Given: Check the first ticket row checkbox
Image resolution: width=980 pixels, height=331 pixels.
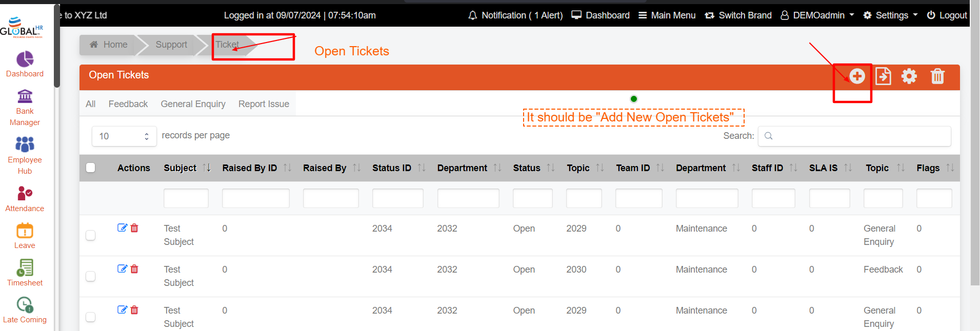Looking at the screenshot, I should click(91, 235).
